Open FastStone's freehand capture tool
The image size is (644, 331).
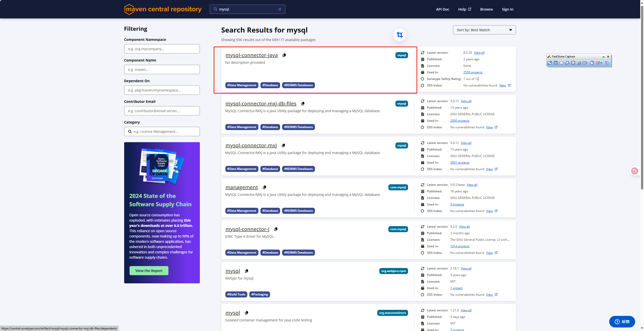tap(567, 63)
